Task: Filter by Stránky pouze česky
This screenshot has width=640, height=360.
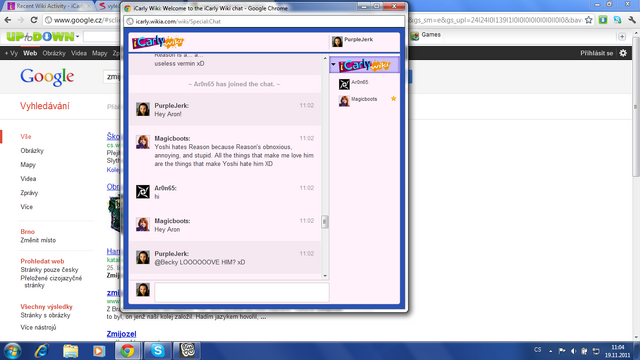Action: [49, 270]
